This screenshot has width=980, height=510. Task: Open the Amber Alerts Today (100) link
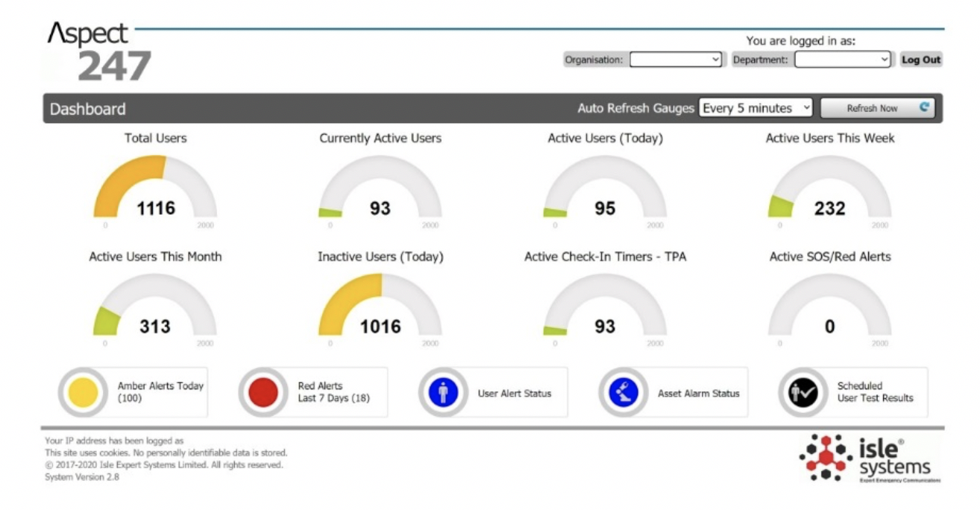(160, 392)
